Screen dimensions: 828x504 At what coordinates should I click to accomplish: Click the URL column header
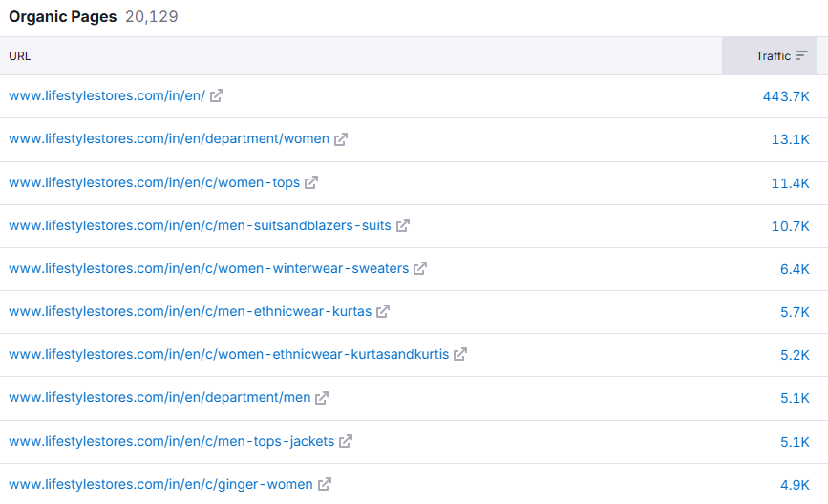tap(20, 56)
